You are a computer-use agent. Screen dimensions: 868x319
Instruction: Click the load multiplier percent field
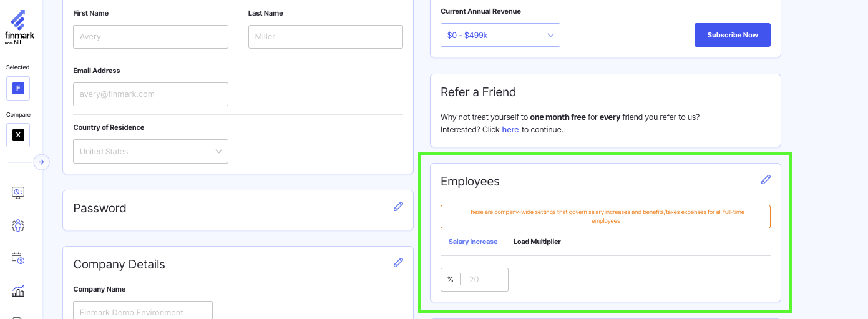coord(484,280)
